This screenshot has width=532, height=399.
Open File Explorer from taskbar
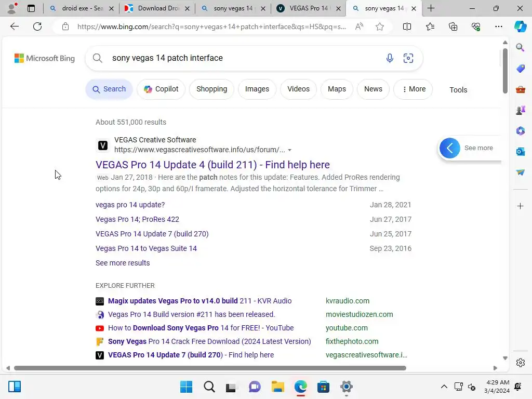pos(277,387)
